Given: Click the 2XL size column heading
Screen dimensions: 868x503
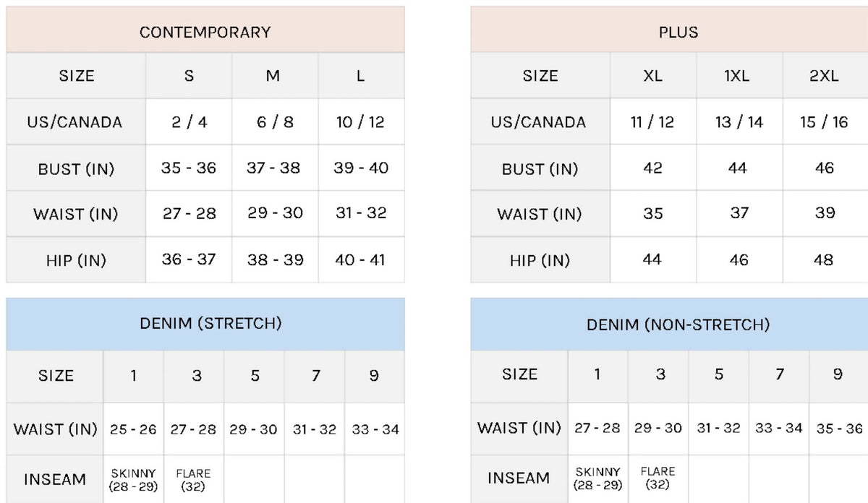Looking at the screenshot, I should (x=824, y=76).
